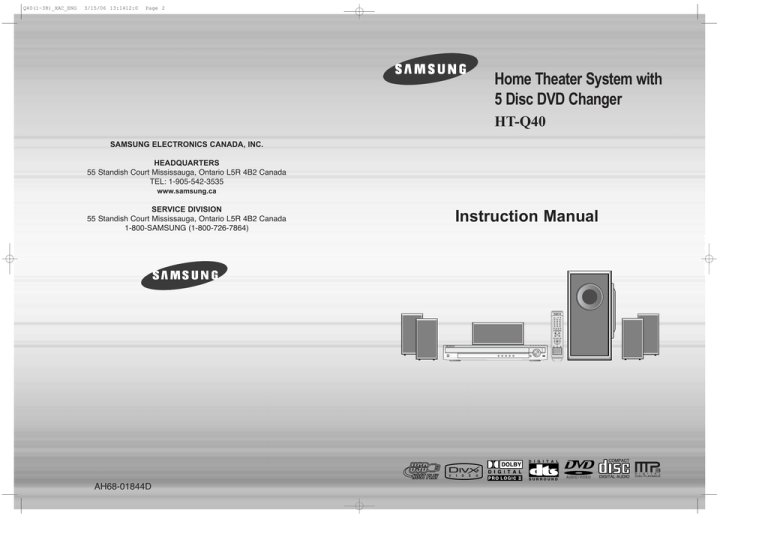Click 'SAMSUNG ELECTRONICS CANADA, INC.' text
Viewport: 768px width, 543px height.
coord(187,144)
